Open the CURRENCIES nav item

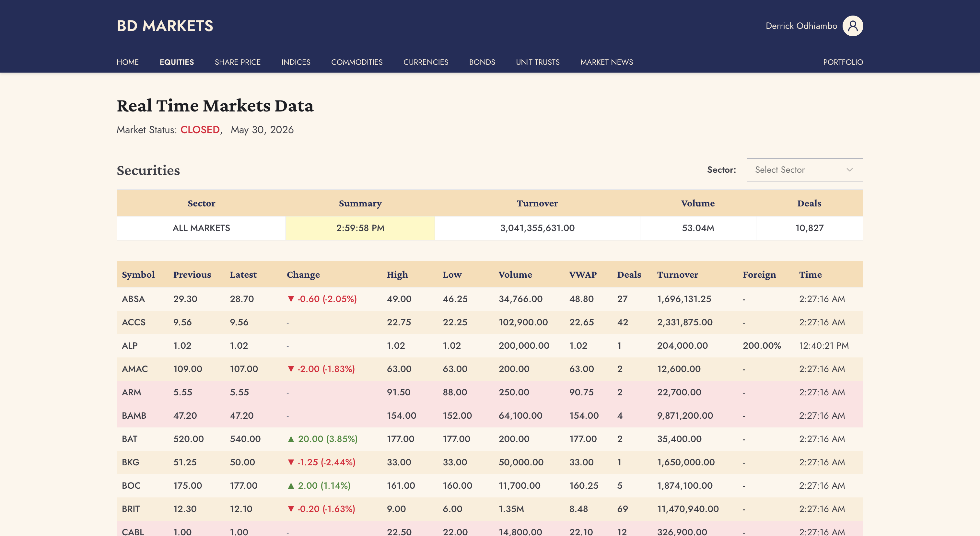(426, 62)
